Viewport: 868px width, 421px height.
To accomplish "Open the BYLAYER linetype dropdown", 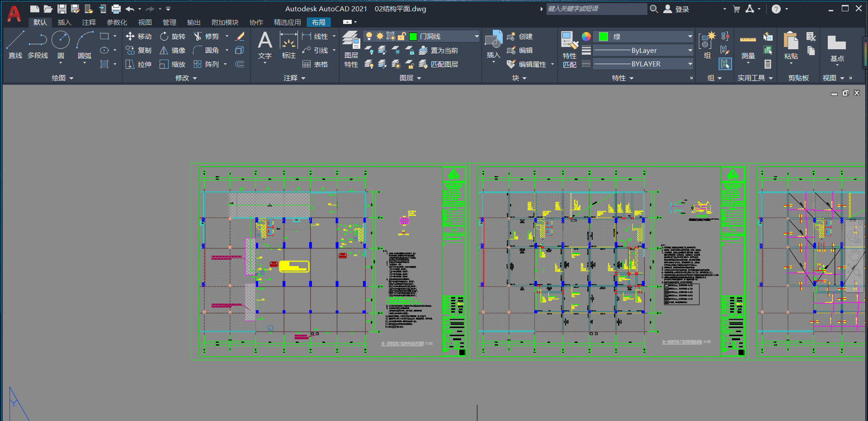I will click(690, 64).
